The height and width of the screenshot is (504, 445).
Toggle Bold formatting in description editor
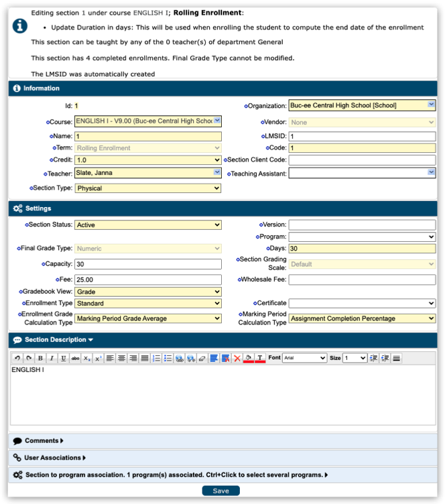click(x=40, y=359)
